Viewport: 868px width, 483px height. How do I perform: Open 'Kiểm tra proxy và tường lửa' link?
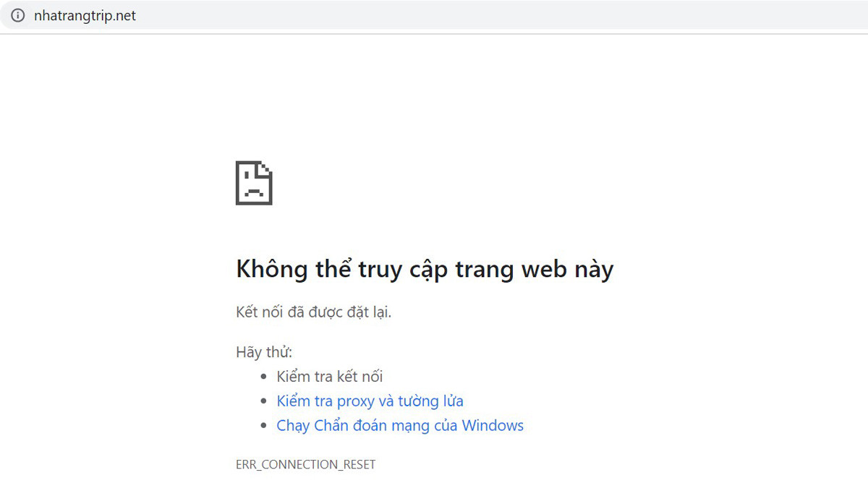pyautogui.click(x=370, y=401)
